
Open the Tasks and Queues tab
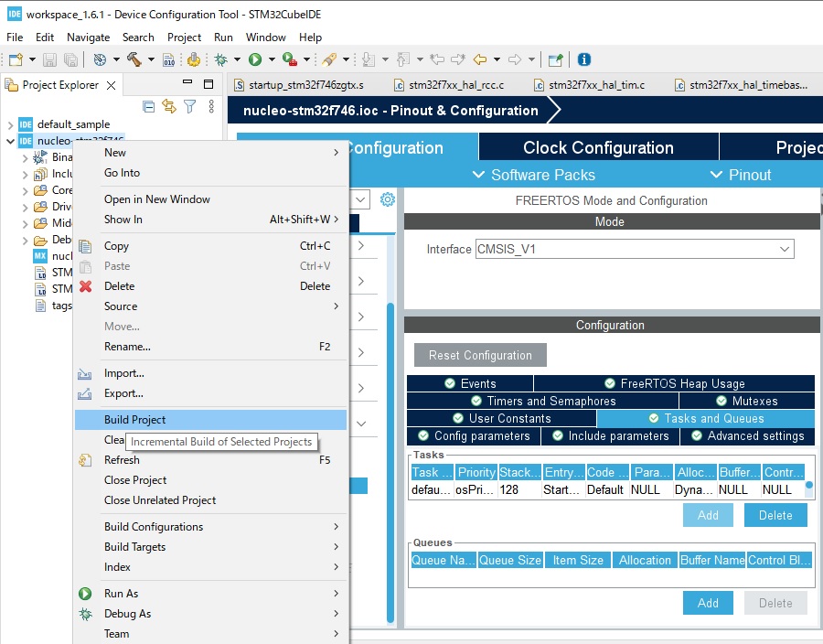[x=704, y=418]
